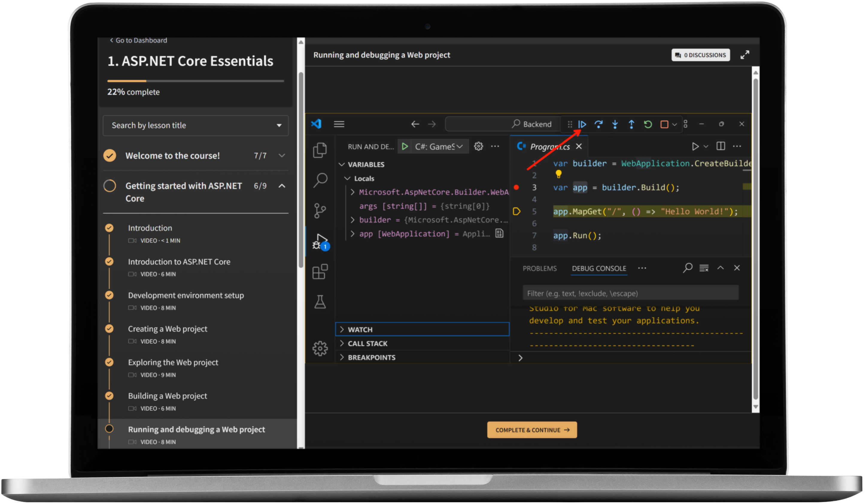Toggle completion check for Welcome to the course

(x=110, y=156)
